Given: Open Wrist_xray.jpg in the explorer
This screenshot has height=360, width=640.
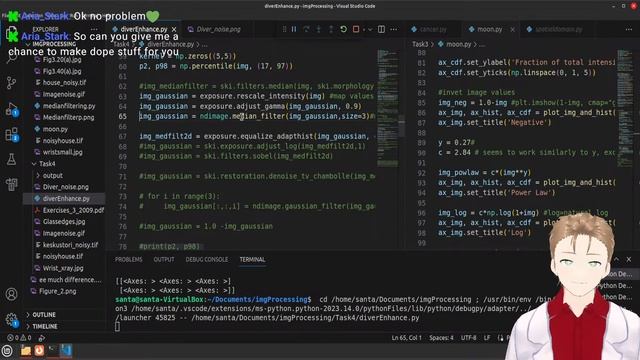Looking at the screenshot, I should (x=63, y=268).
